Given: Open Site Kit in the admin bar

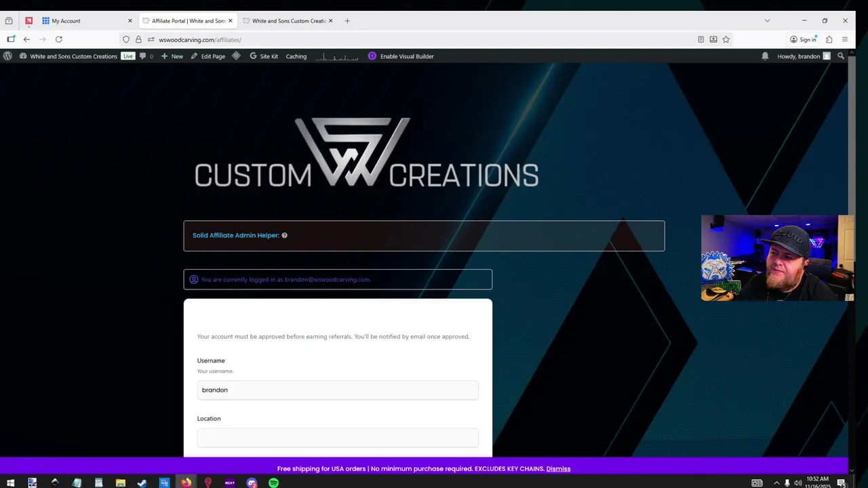Looking at the screenshot, I should point(264,56).
